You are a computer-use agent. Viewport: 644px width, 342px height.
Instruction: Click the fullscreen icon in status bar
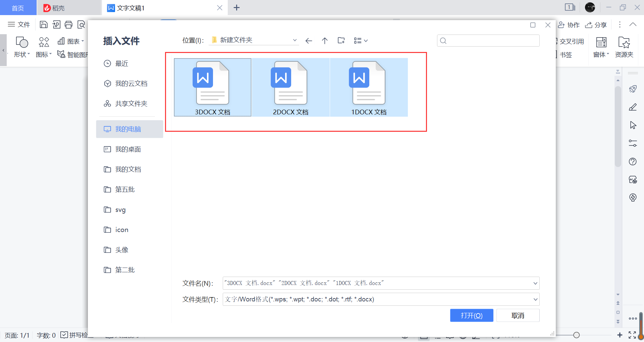click(632, 335)
